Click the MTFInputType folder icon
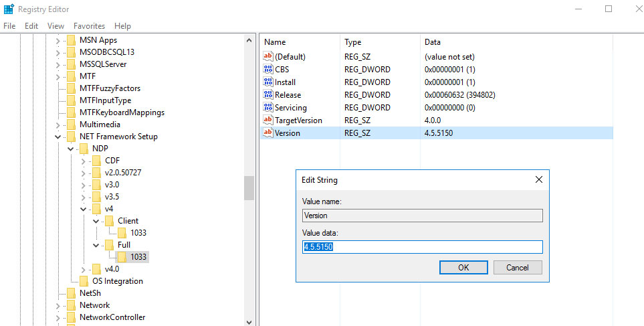The height and width of the screenshot is (326, 644). click(72, 100)
